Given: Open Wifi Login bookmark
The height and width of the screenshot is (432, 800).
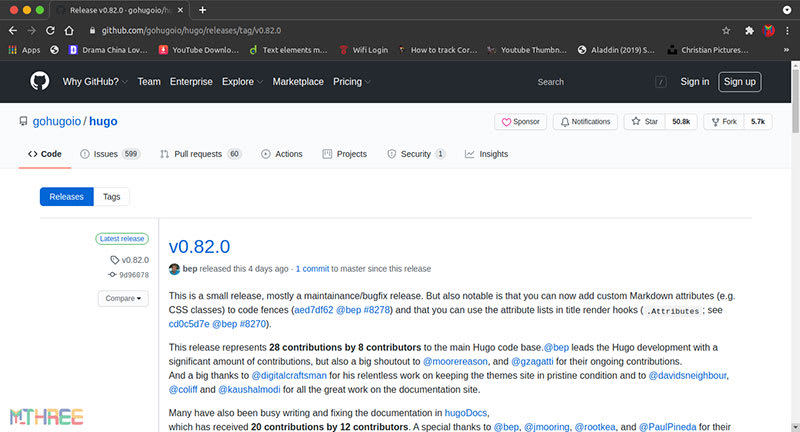Looking at the screenshot, I should point(364,50).
